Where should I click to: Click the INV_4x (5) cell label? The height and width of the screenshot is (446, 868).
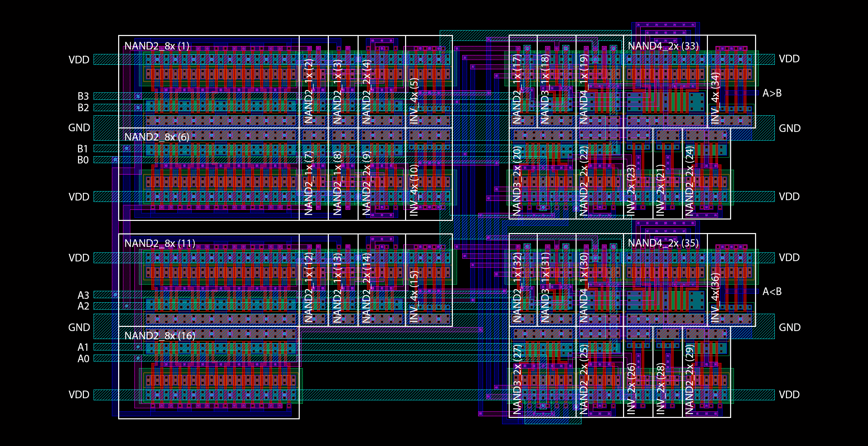pyautogui.click(x=414, y=100)
